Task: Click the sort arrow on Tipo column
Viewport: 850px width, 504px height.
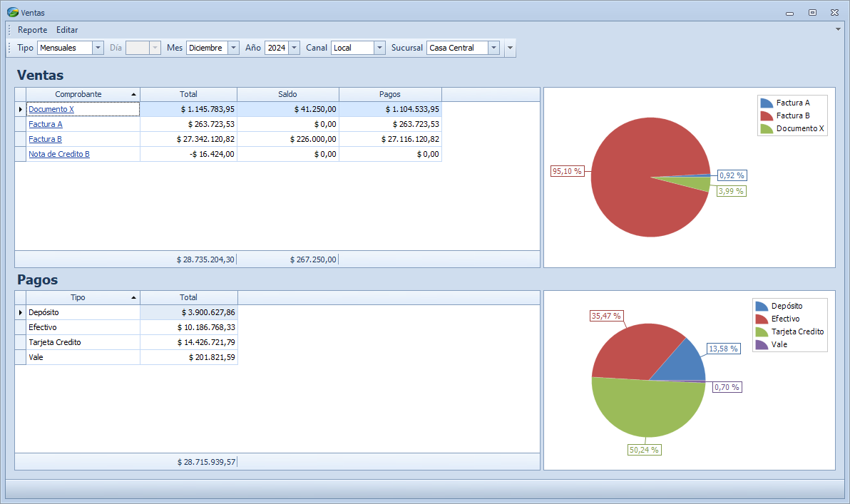Action: click(133, 297)
